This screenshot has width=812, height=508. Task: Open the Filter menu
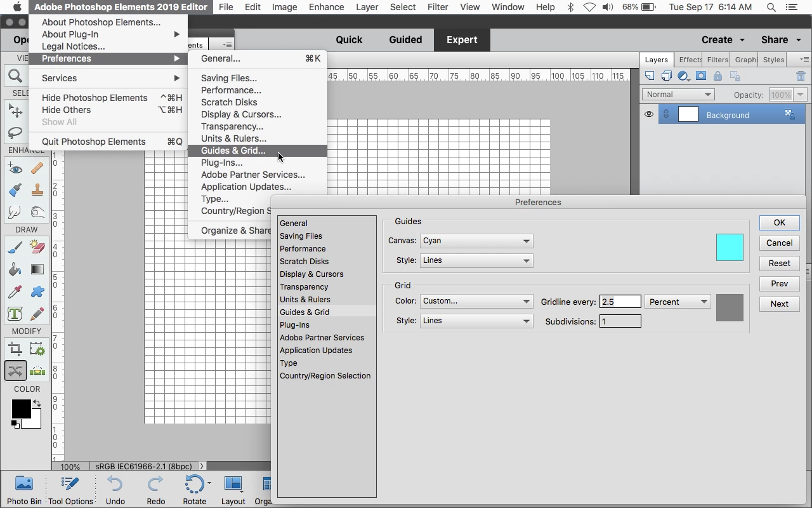[438, 7]
